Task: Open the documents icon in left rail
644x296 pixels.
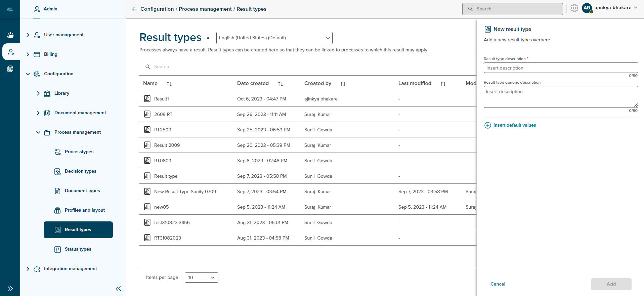Action: coord(10,69)
